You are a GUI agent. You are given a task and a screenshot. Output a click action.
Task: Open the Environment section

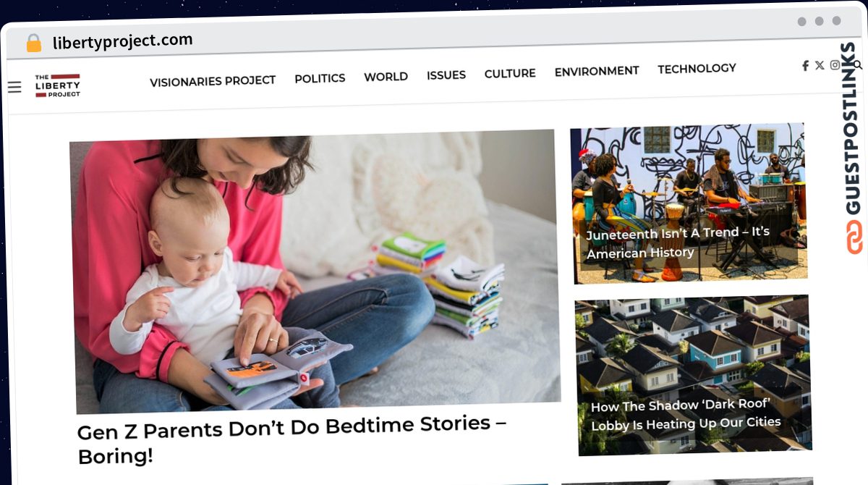(597, 71)
